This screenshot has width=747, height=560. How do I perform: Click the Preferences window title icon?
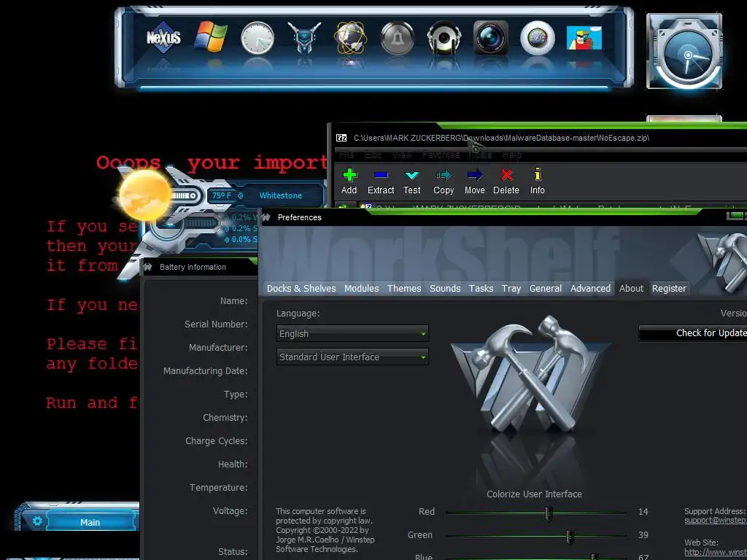click(266, 217)
